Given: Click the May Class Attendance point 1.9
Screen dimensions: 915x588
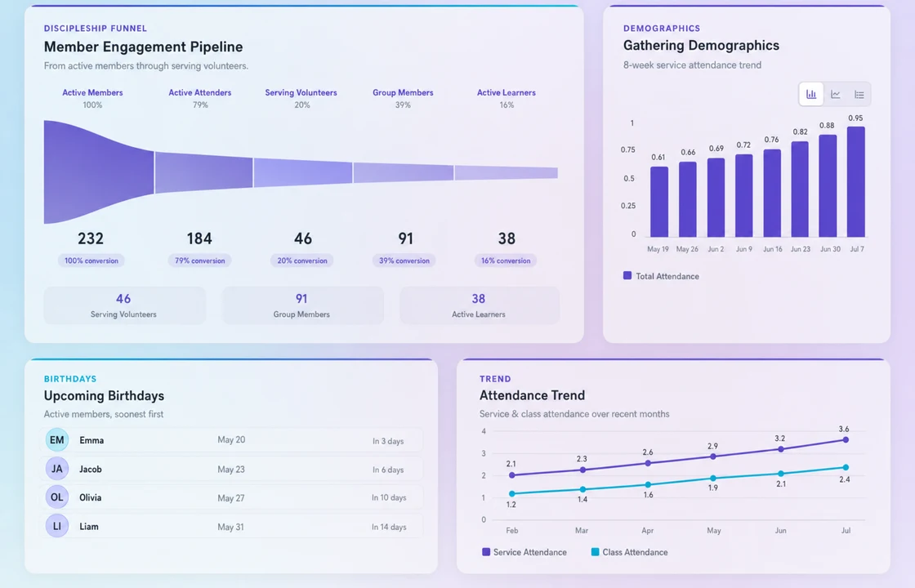Looking at the screenshot, I should click(713, 479).
